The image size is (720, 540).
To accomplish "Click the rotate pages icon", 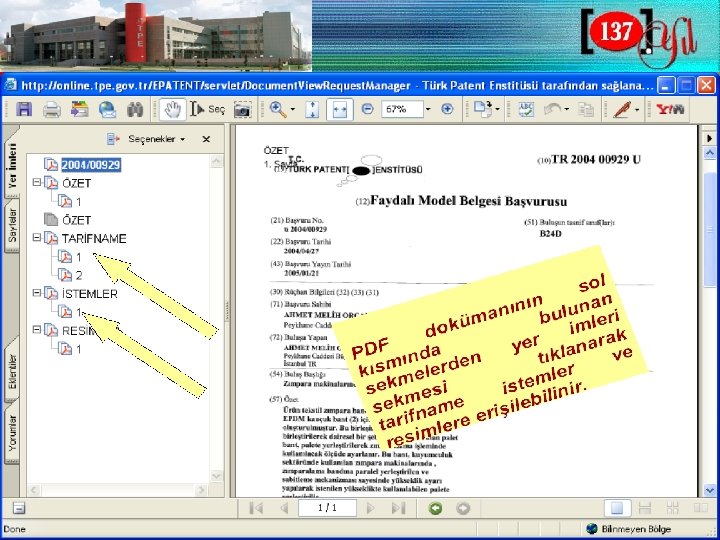I will (x=483, y=109).
